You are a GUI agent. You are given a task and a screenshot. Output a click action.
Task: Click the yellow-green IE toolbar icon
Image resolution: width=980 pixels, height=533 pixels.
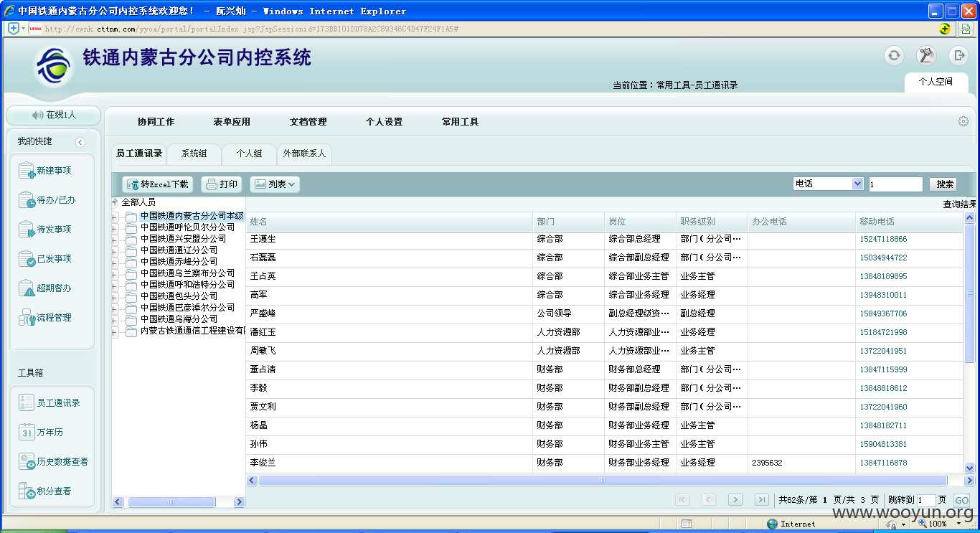(x=946, y=29)
